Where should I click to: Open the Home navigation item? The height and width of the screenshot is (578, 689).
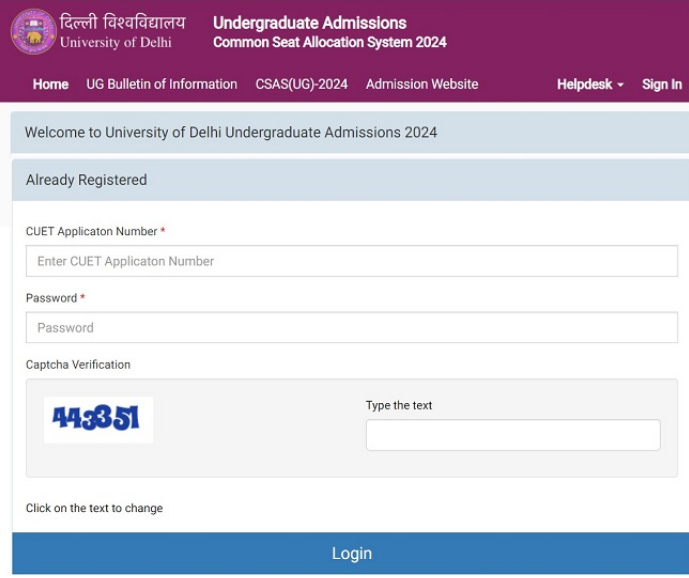[51, 84]
